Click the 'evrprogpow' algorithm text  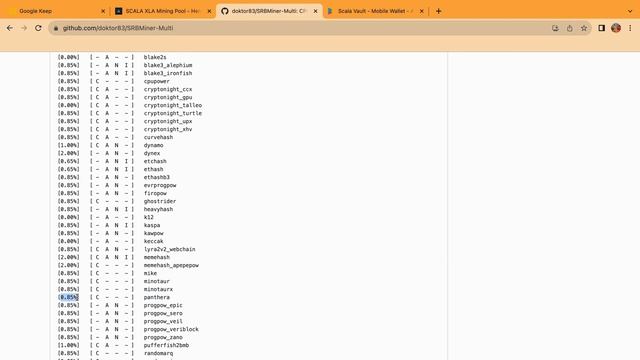(x=160, y=185)
